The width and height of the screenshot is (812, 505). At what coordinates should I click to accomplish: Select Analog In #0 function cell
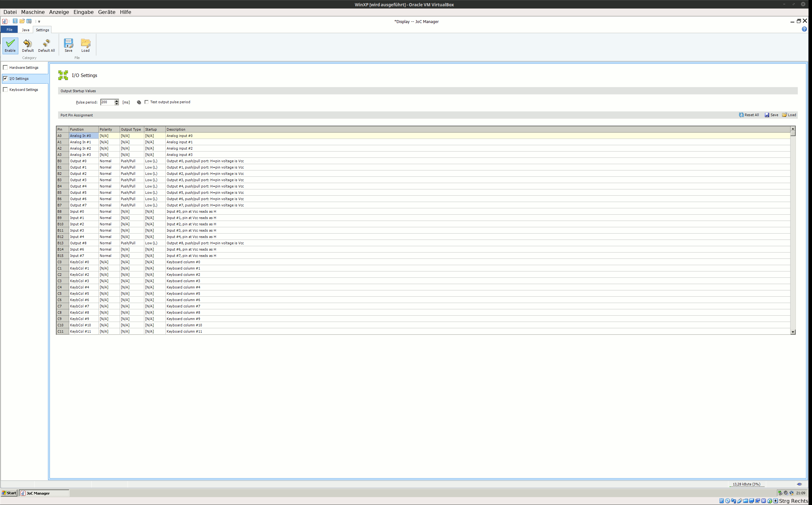tap(84, 136)
